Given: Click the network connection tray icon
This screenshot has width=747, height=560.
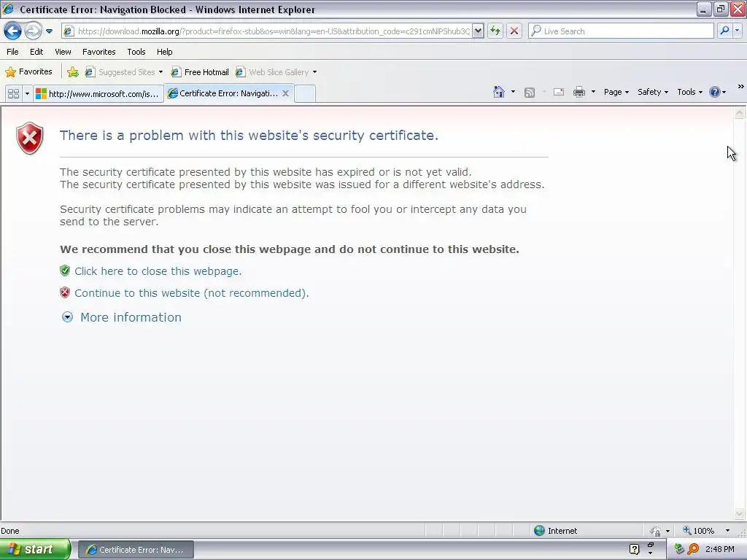Looking at the screenshot, I should click(679, 550).
